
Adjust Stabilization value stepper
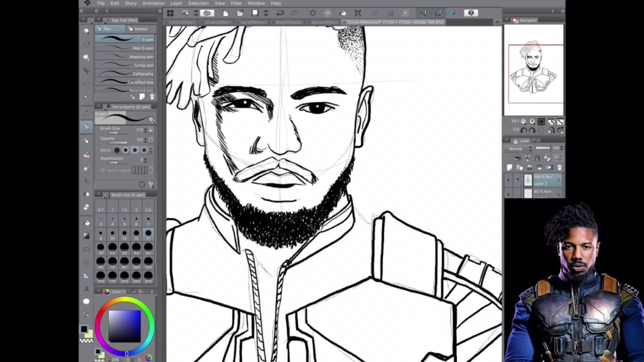tap(146, 160)
